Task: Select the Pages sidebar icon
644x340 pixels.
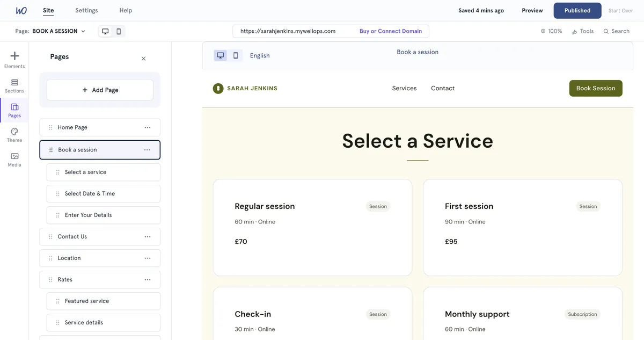Action: coord(14,110)
